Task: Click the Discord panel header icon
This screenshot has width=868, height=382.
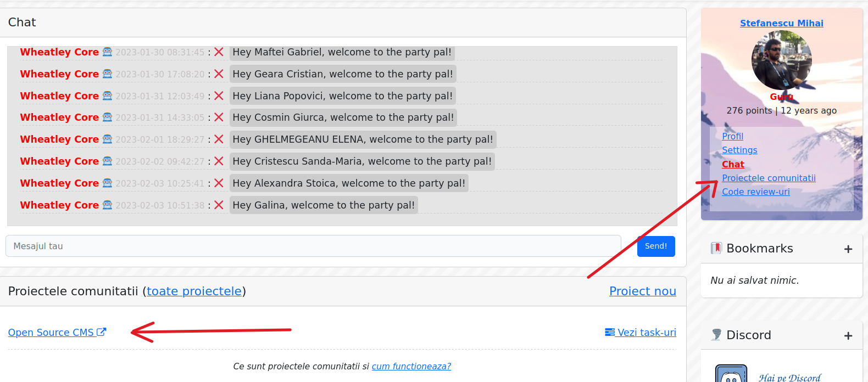Action: 716,335
